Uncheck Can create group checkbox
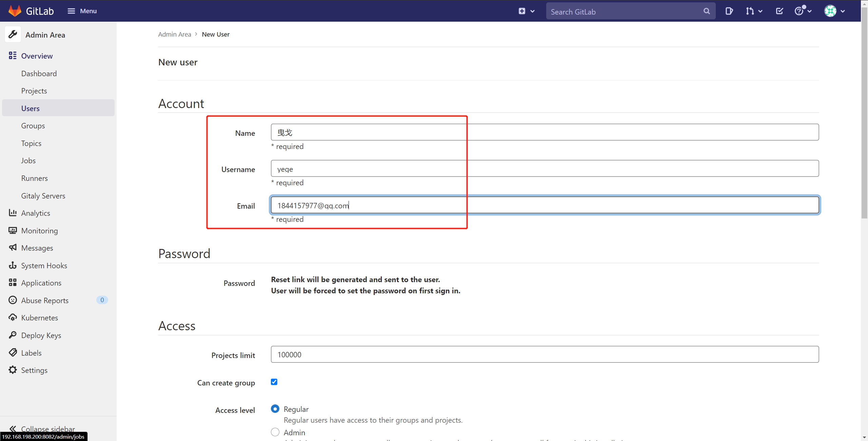The width and height of the screenshot is (868, 441). 274,382
